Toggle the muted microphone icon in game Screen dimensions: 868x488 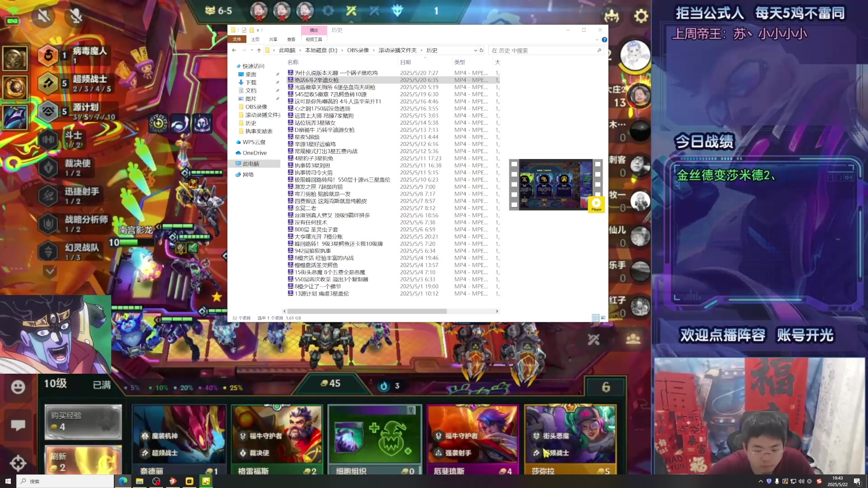tap(76, 16)
